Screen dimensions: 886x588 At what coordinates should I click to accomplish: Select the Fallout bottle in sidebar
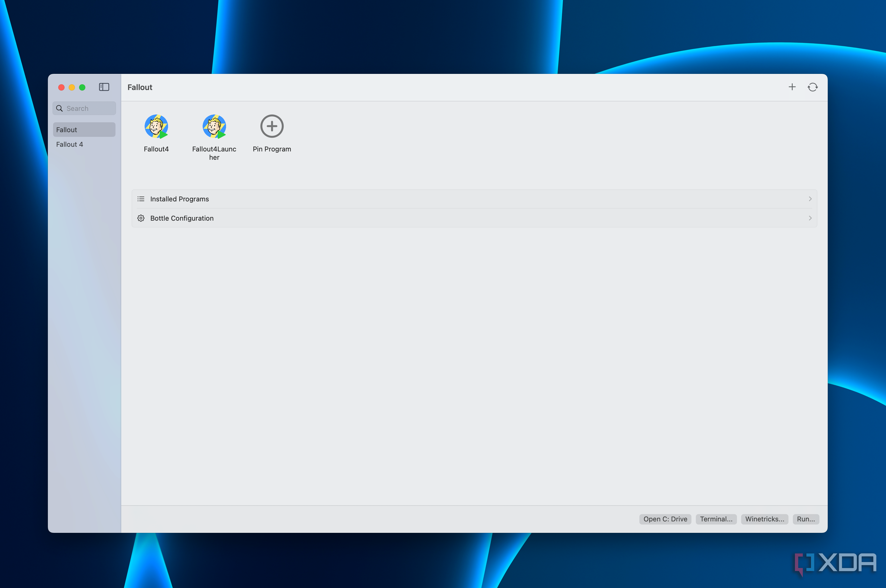84,130
